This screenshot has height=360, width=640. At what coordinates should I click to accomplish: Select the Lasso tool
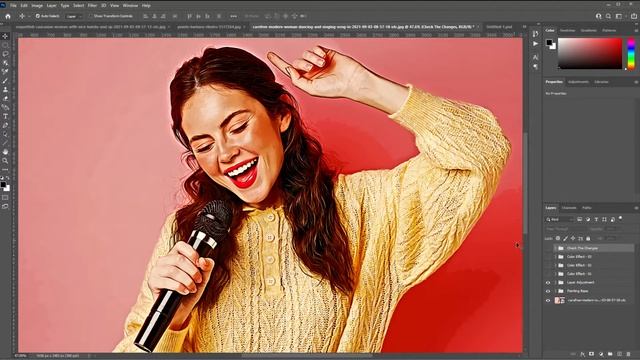point(5,54)
